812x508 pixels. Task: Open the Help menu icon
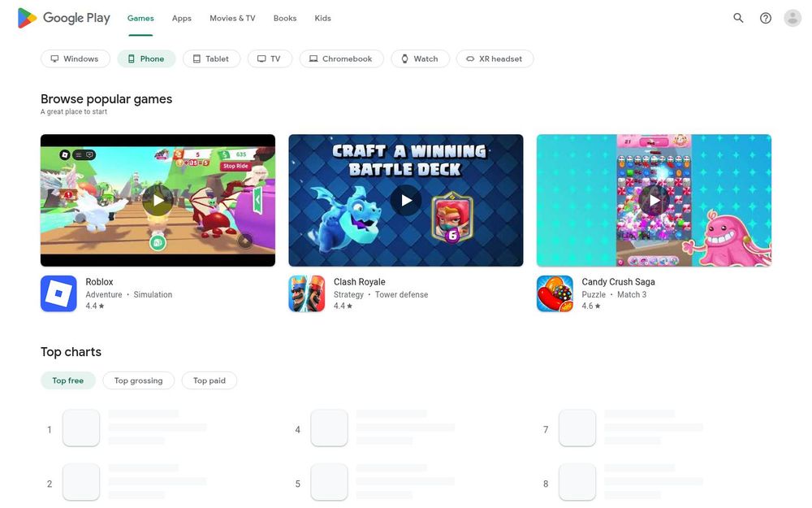tap(764, 17)
